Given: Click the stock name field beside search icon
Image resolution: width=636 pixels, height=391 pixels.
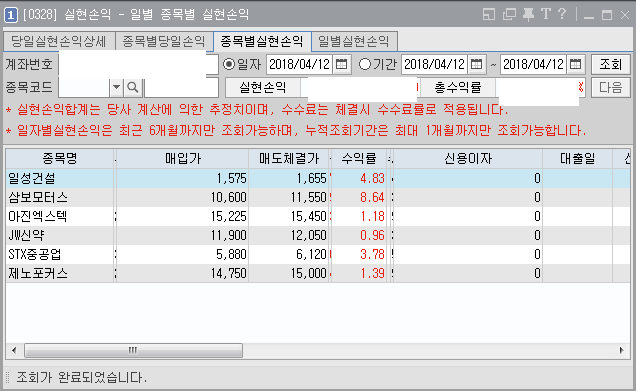Looking at the screenshot, I should [181, 87].
